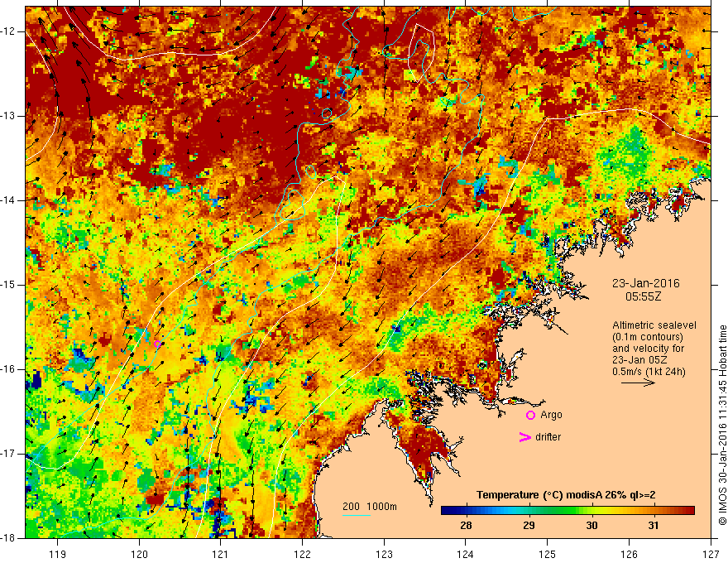Click latitude axis label '-14'
The image size is (728, 563).
click(x=9, y=200)
